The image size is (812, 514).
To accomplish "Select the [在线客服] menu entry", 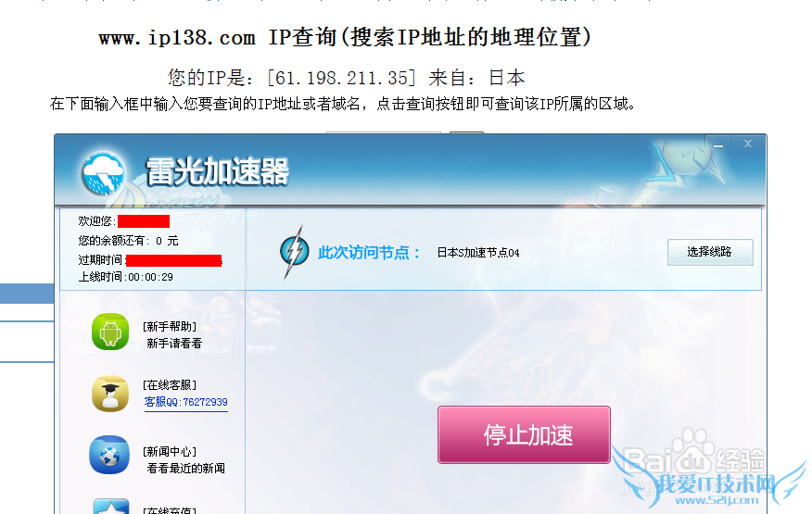I will pos(170,385).
